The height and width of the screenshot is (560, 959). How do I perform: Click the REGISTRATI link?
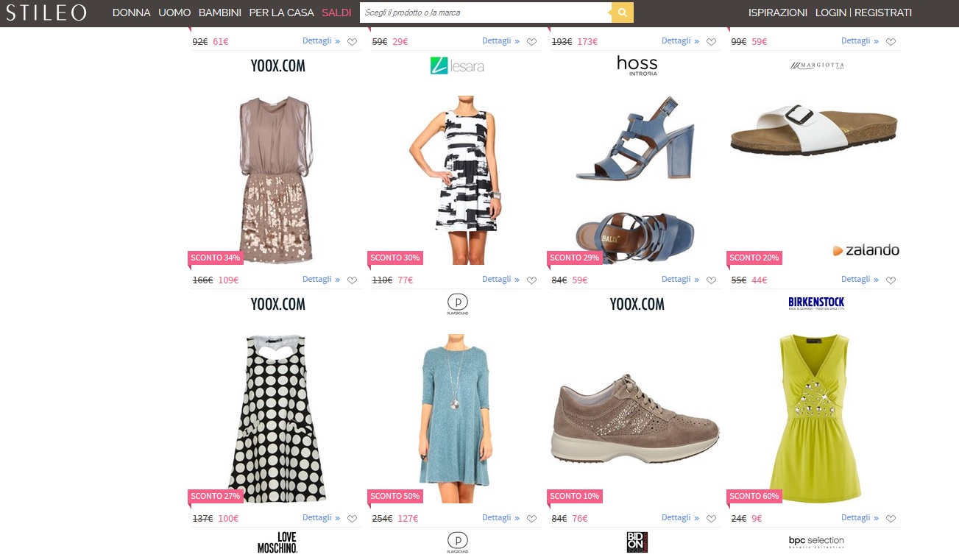(882, 13)
